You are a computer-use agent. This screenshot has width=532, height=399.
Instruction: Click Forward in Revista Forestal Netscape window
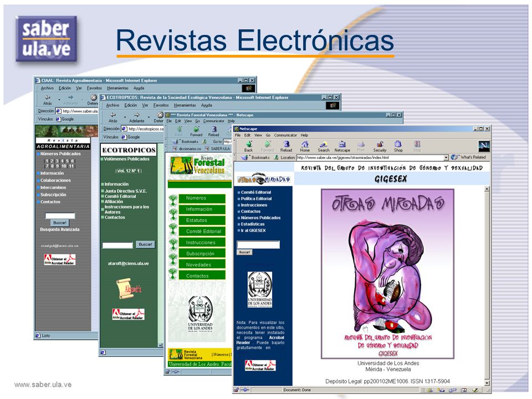coord(196,131)
